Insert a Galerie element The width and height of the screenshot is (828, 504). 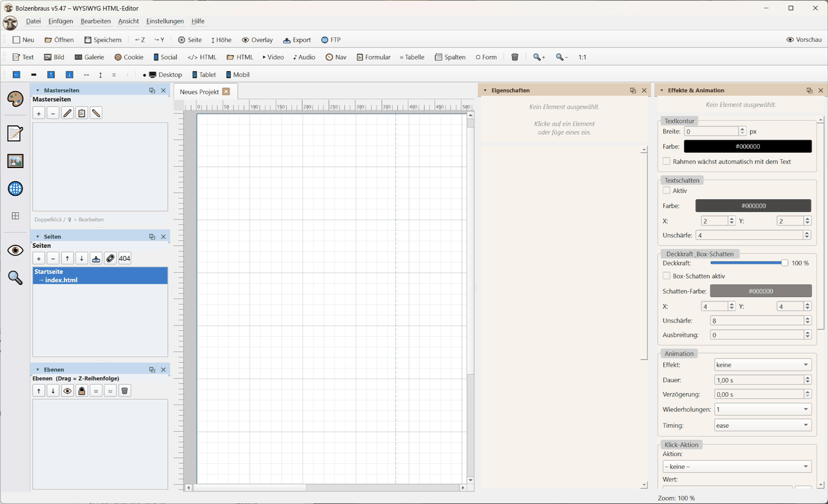[89, 57]
